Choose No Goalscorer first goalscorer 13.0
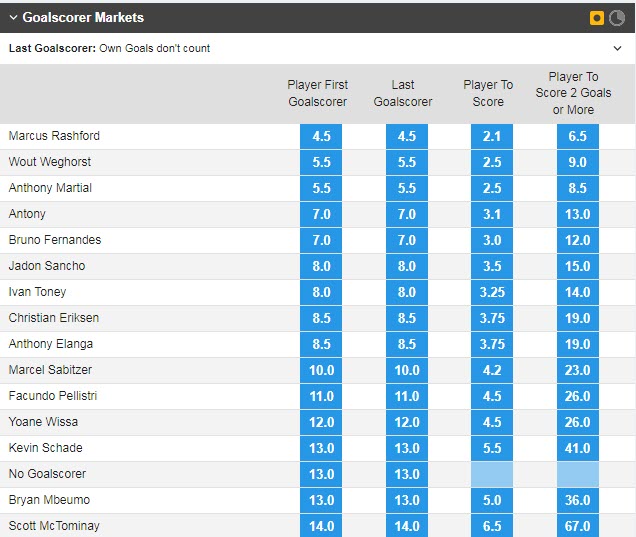This screenshot has width=636, height=537. 321,474
